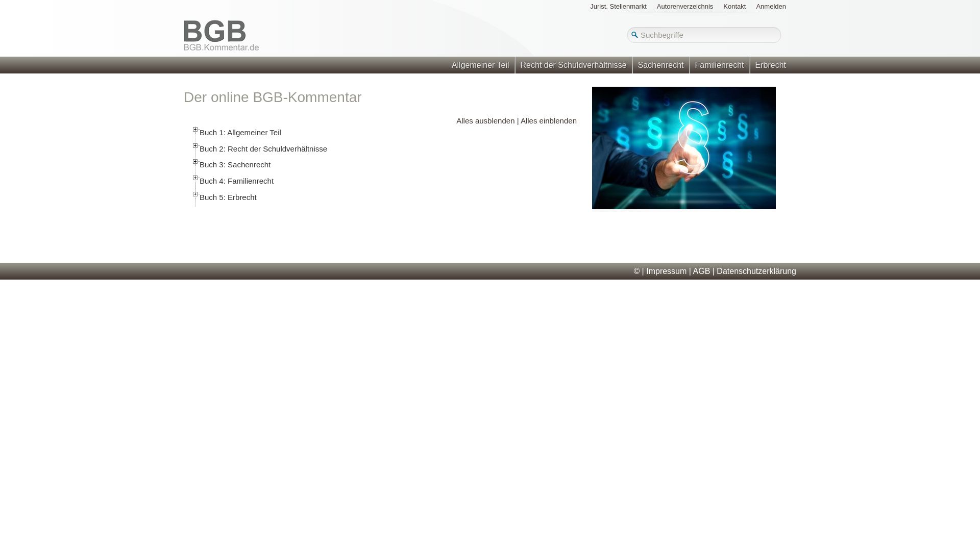
Task: Focus the Suchbegriffe search field
Action: click(x=704, y=35)
